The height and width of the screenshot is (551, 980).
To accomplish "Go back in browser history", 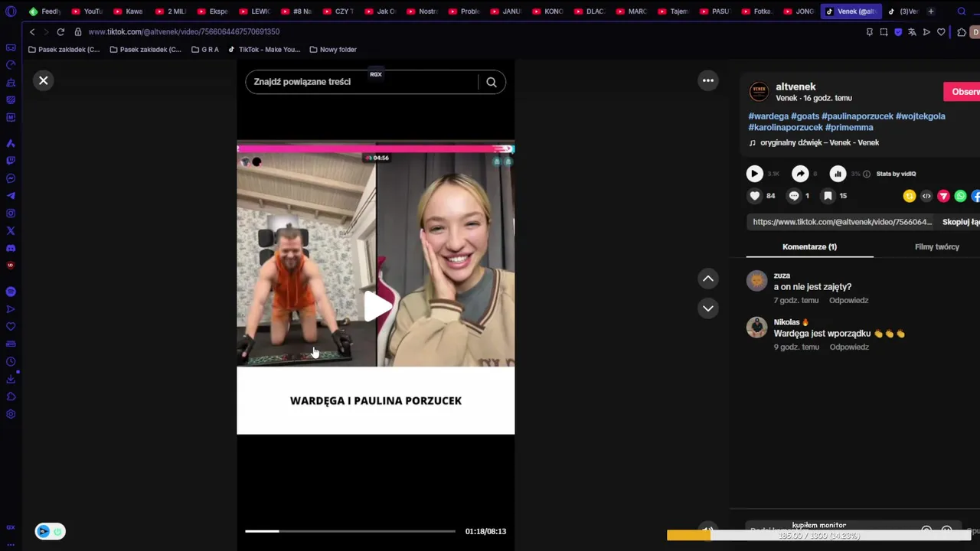I will click(31, 32).
